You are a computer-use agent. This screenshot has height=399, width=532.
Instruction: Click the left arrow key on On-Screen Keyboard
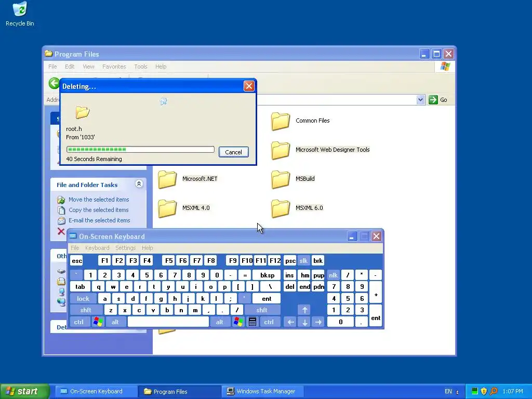[290, 322]
